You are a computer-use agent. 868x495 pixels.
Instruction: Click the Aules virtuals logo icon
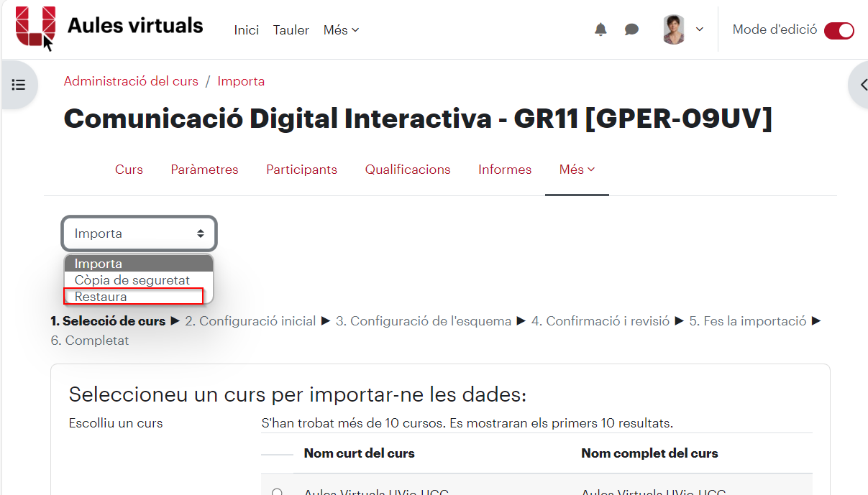[x=35, y=27]
